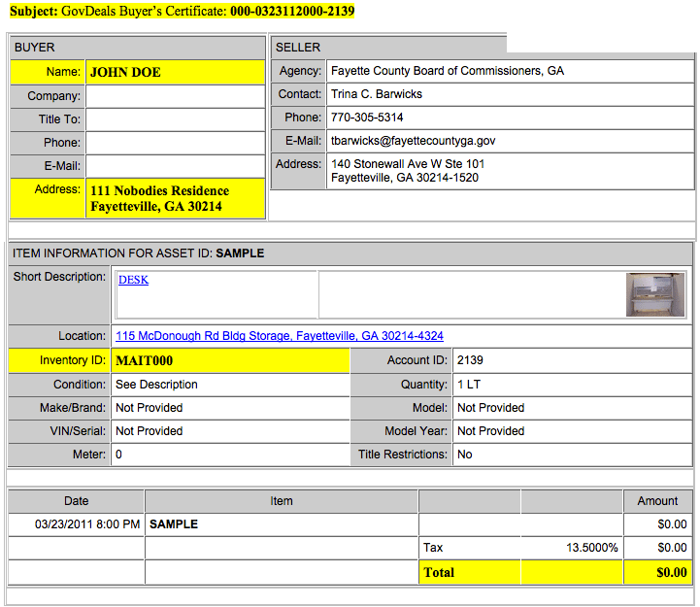The height and width of the screenshot is (607, 700).
Task: Click the Tax label in the totals table
Action: point(433,547)
